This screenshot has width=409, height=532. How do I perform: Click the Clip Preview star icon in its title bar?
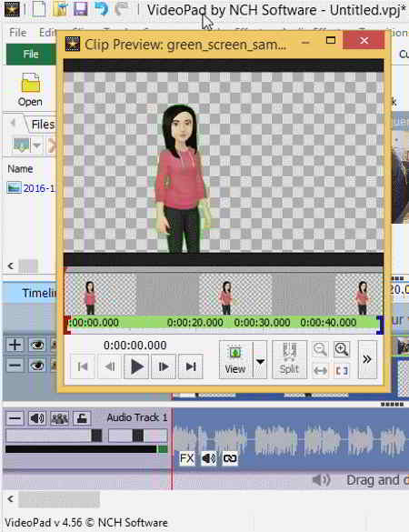click(72, 45)
